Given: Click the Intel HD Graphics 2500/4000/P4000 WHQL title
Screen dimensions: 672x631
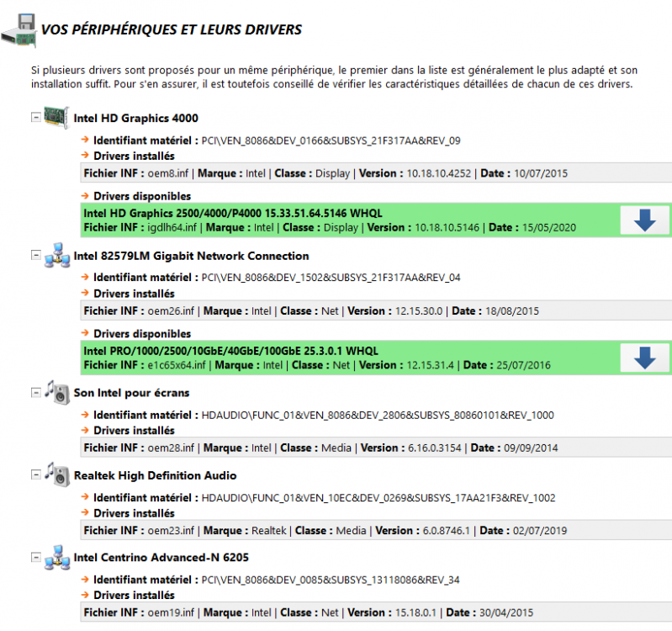Looking at the screenshot, I should [233, 214].
